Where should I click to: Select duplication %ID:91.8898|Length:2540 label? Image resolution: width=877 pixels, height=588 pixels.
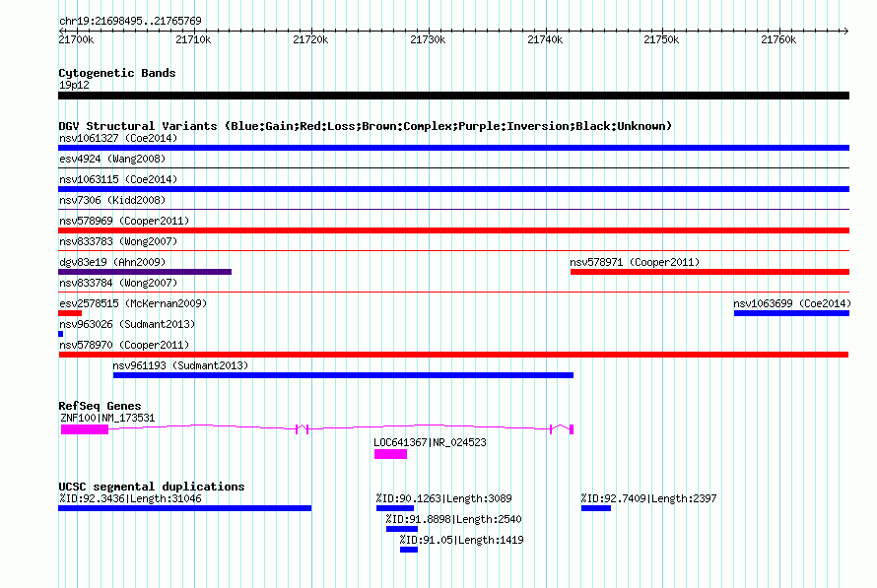click(x=453, y=519)
